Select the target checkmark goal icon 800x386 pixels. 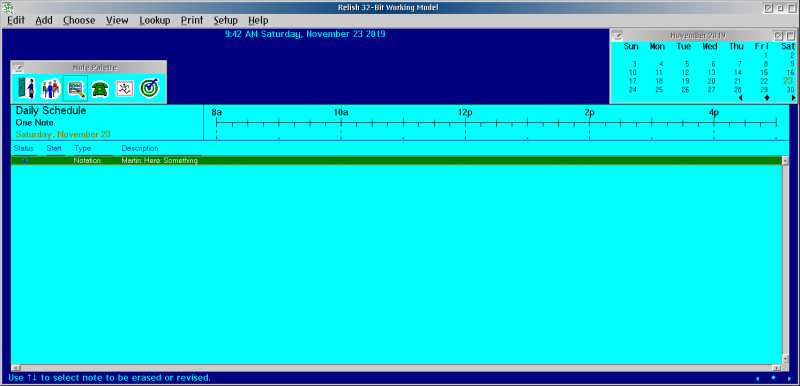(x=149, y=88)
